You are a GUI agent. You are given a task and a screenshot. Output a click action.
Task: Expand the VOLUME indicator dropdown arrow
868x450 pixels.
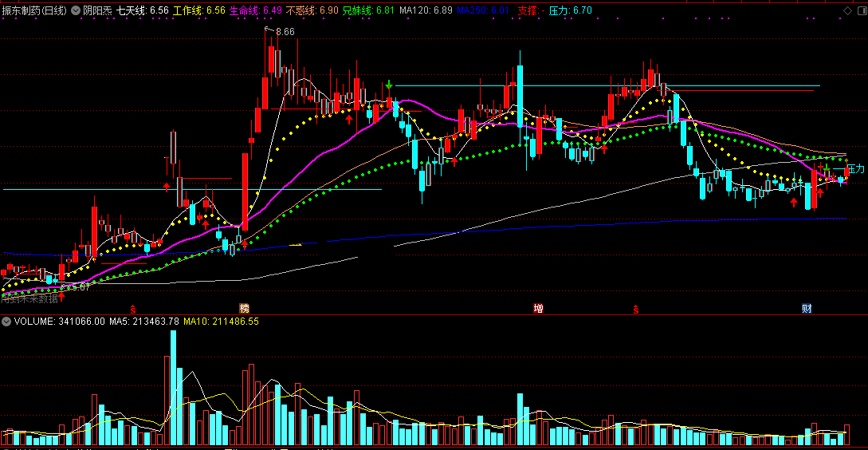(x=6, y=321)
